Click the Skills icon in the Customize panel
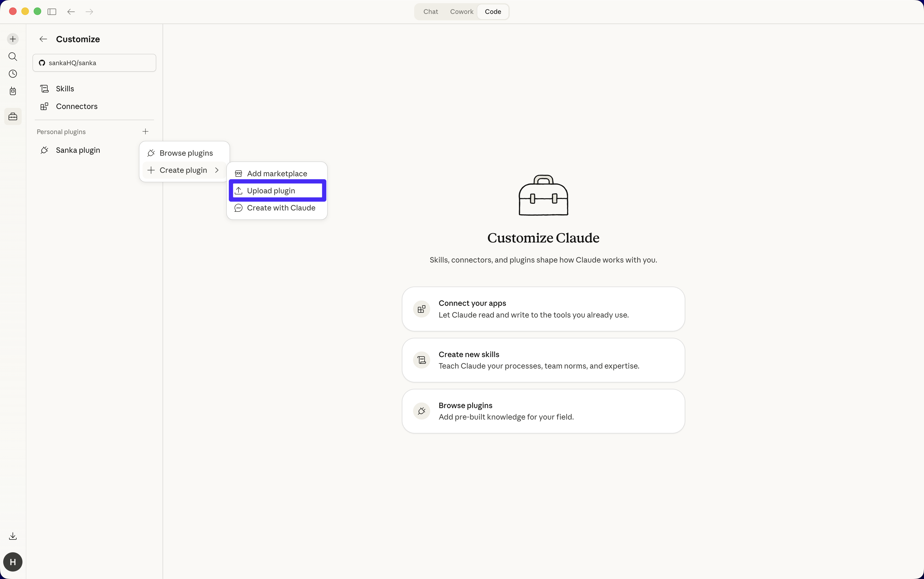The image size is (924, 579). pyautogui.click(x=44, y=88)
